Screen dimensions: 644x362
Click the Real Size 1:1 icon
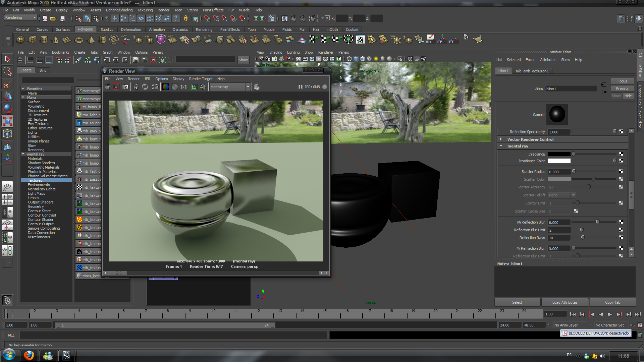[x=183, y=87]
